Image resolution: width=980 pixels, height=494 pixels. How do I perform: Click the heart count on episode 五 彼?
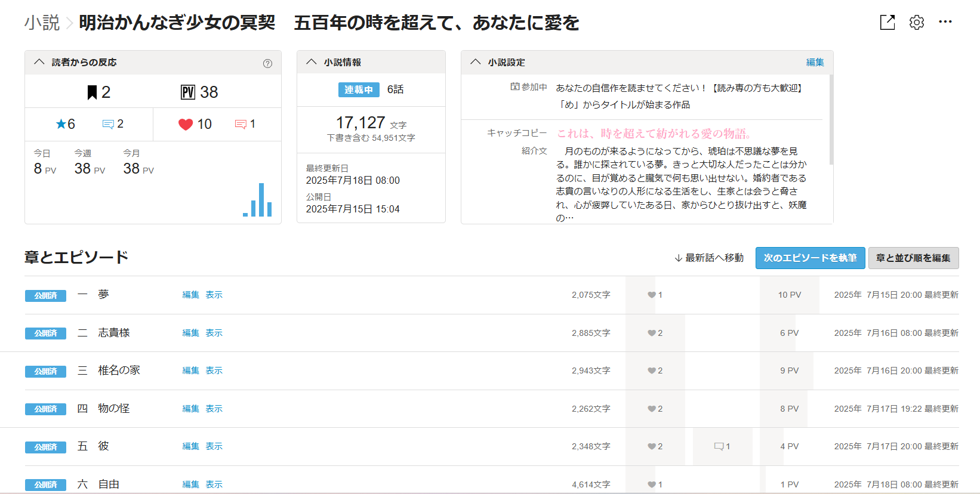coord(655,446)
